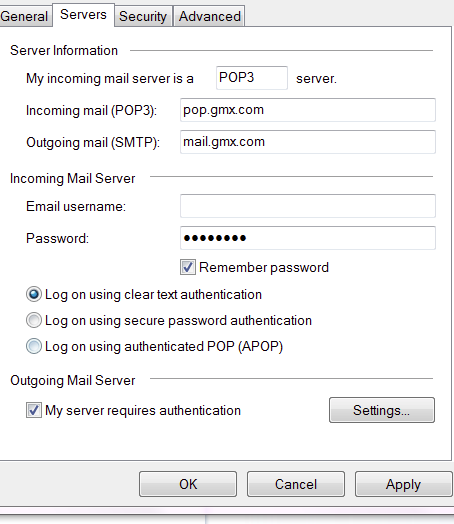Click the OK button
The width and height of the screenshot is (454, 524).
point(188,484)
